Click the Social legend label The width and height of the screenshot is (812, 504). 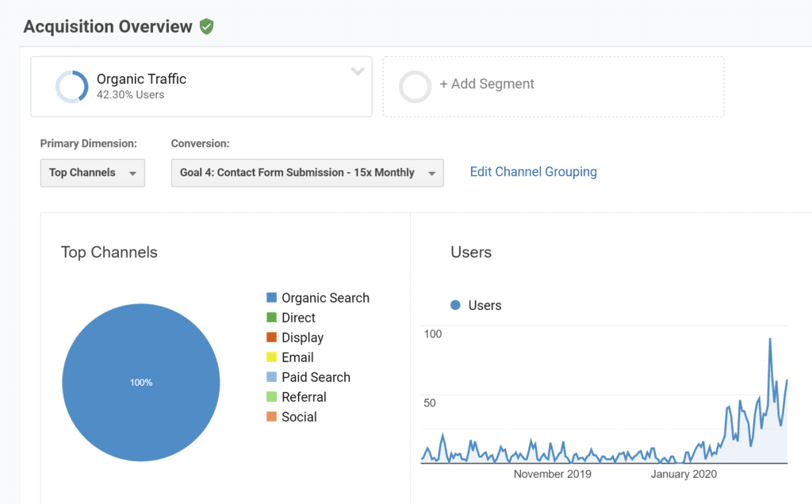[x=299, y=417]
